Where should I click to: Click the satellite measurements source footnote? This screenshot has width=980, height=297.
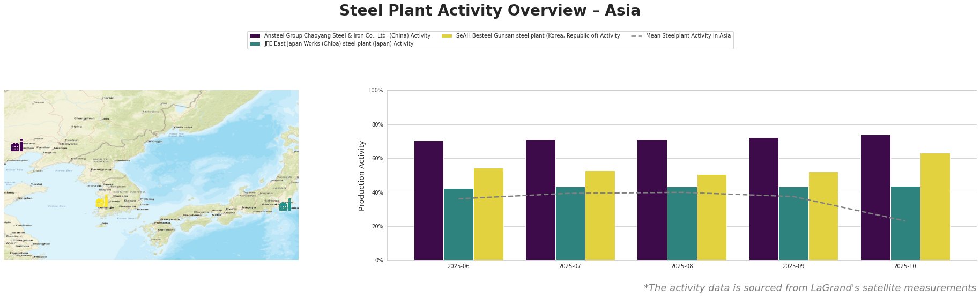point(810,288)
